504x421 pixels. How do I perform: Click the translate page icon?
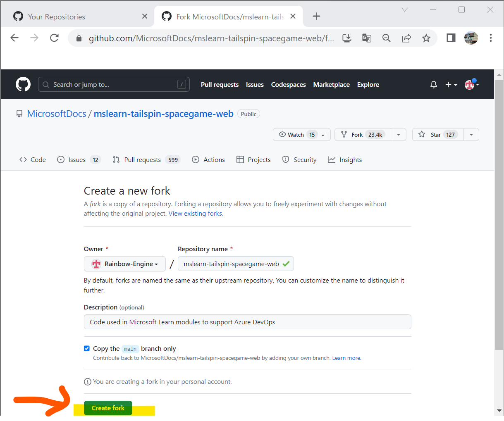tap(367, 38)
